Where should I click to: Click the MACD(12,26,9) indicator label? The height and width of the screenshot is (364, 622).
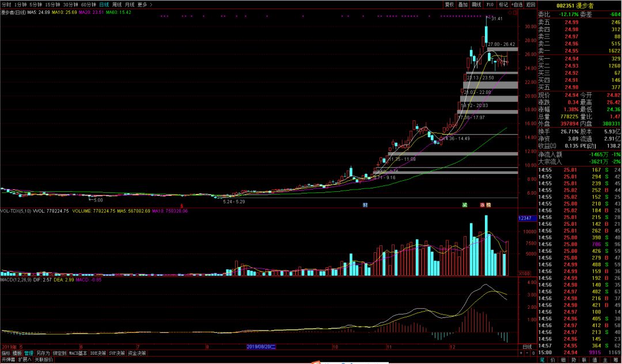click(16, 279)
